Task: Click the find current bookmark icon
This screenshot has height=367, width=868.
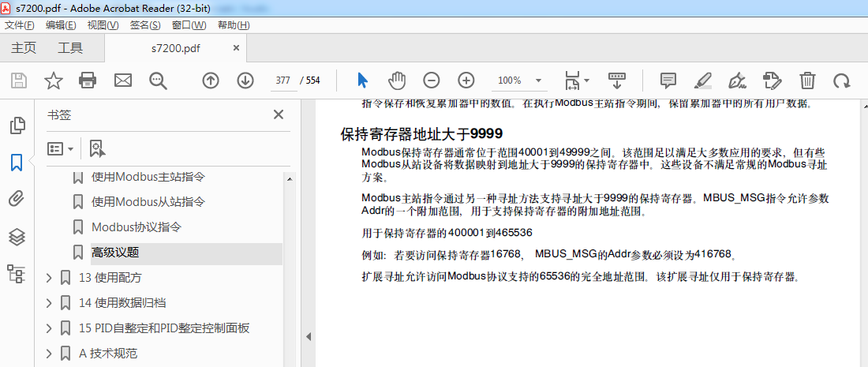Action: [97, 149]
